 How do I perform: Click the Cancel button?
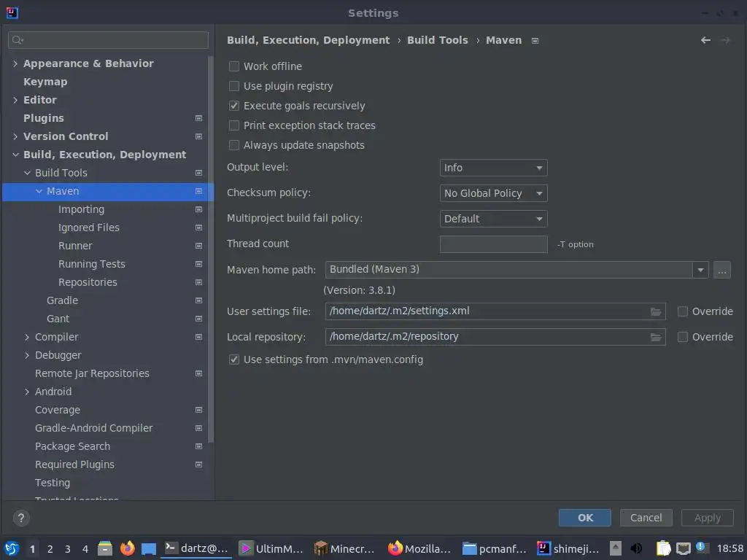[646, 518]
